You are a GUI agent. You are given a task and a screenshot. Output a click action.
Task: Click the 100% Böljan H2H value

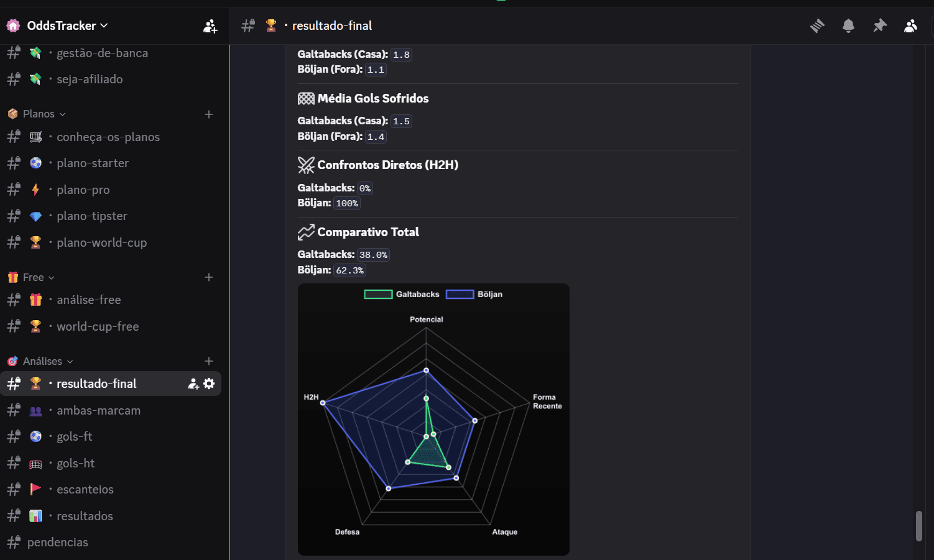tap(347, 203)
